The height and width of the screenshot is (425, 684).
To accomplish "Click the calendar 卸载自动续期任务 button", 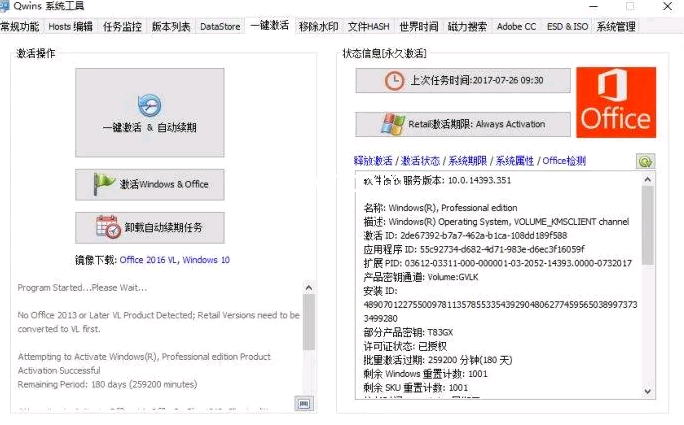I will pyautogui.click(x=149, y=228).
